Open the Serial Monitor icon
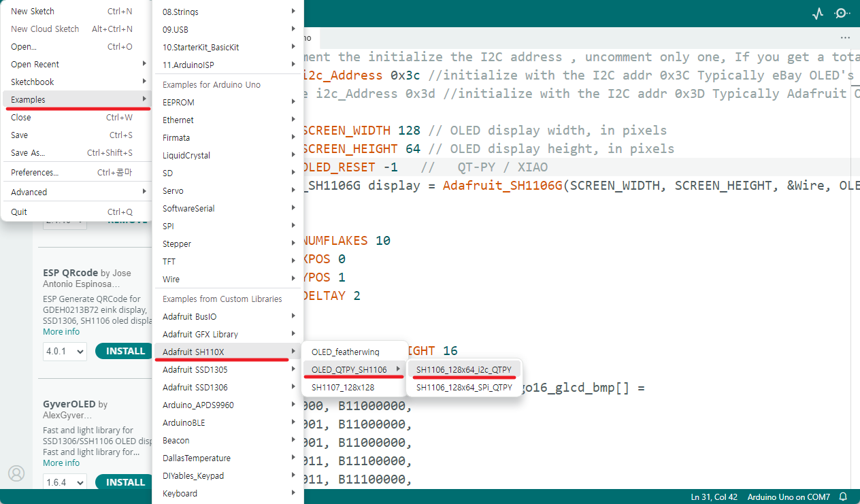This screenshot has height=504, width=860. pos(842,13)
